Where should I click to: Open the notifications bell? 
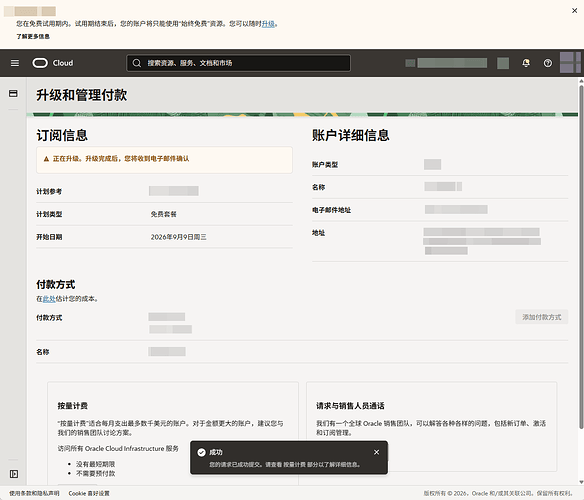(x=526, y=63)
